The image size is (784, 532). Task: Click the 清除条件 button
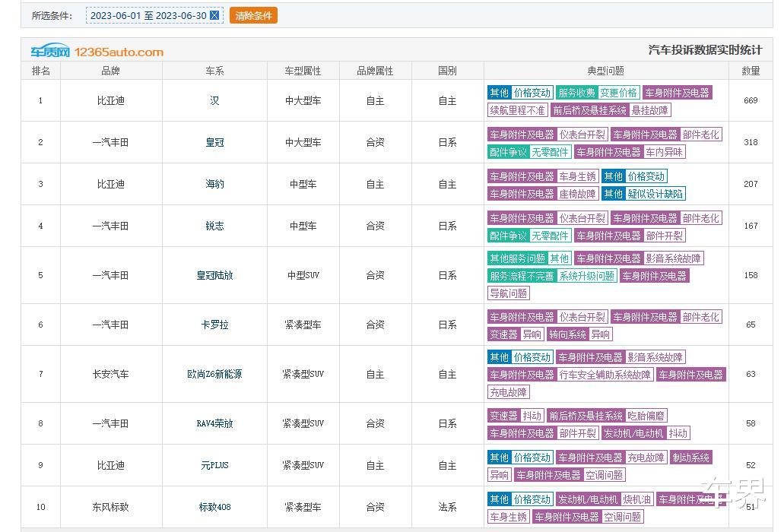click(253, 15)
